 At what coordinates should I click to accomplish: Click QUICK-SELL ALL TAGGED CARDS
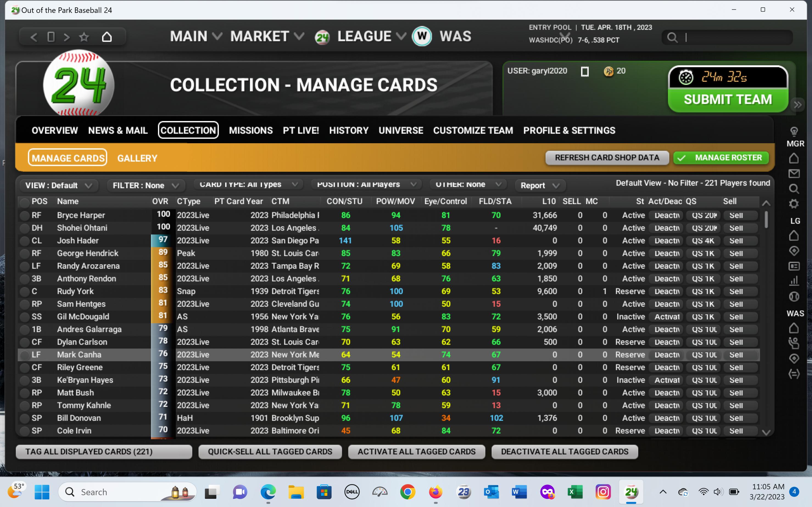[x=270, y=452]
